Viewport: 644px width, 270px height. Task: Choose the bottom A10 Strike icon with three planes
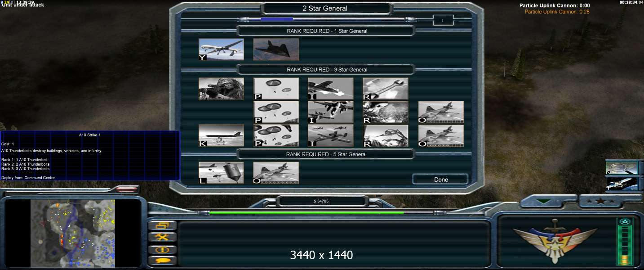pyautogui.click(x=330, y=135)
